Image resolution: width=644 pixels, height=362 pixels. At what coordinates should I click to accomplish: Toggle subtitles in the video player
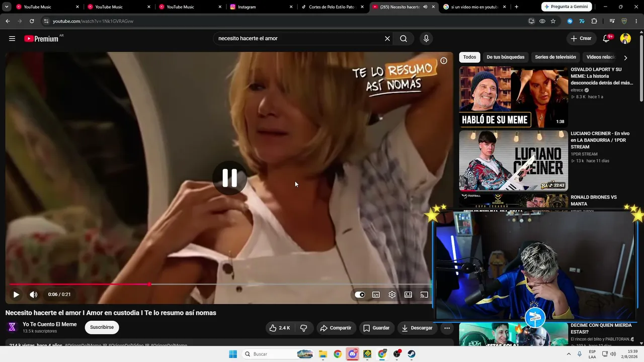pos(376,295)
